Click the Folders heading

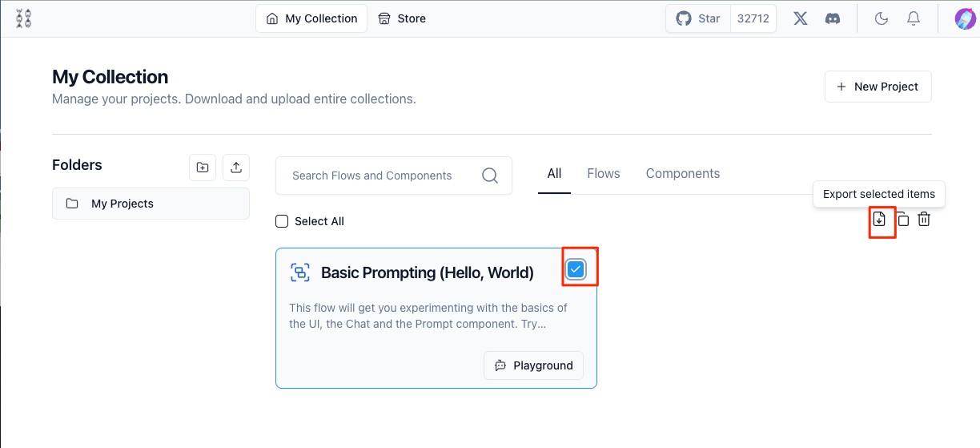pyautogui.click(x=77, y=165)
